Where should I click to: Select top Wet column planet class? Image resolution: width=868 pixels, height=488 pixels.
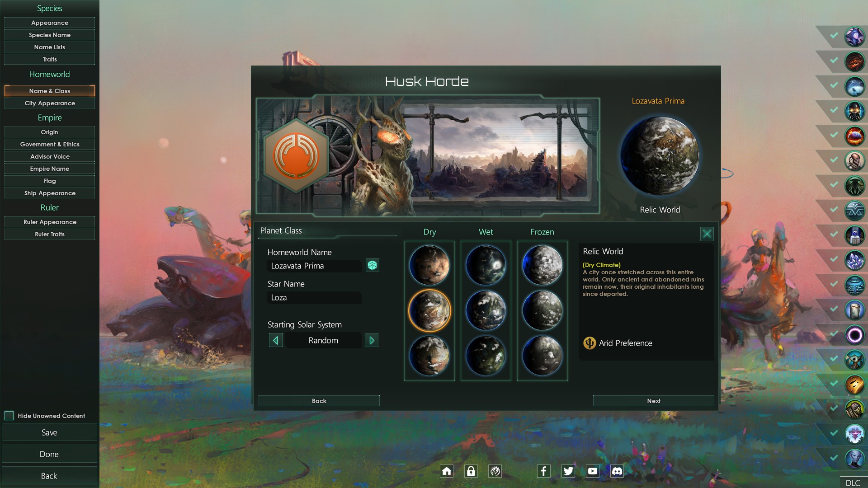486,265
